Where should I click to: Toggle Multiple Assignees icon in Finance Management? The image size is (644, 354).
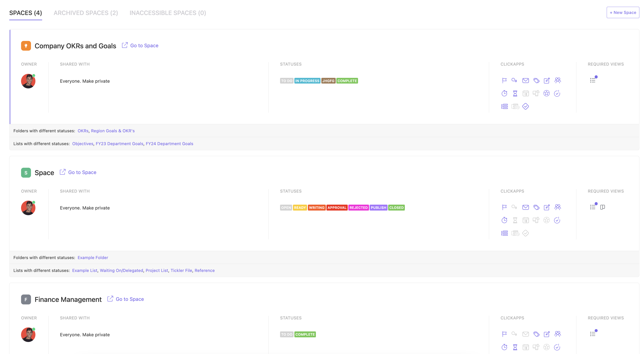tap(558, 334)
